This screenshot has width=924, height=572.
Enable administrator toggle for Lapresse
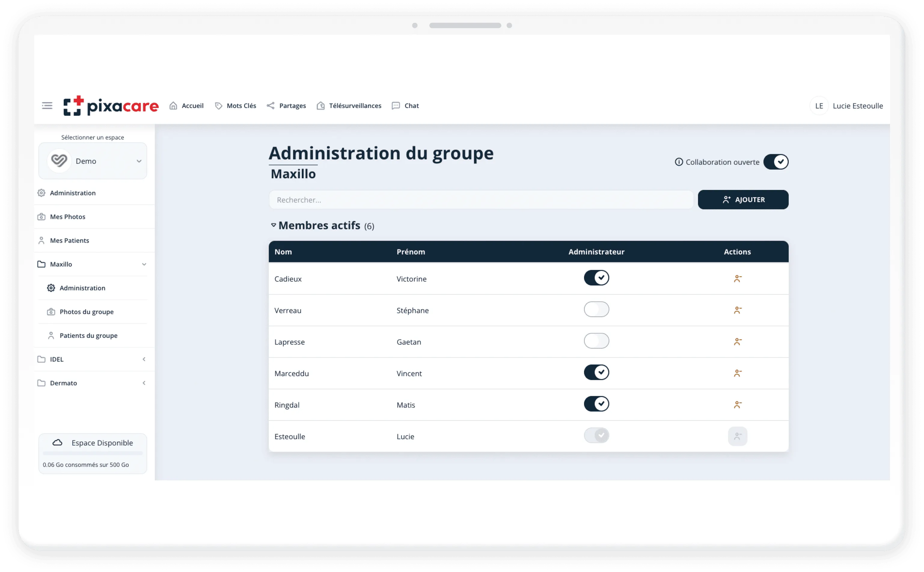[596, 341]
